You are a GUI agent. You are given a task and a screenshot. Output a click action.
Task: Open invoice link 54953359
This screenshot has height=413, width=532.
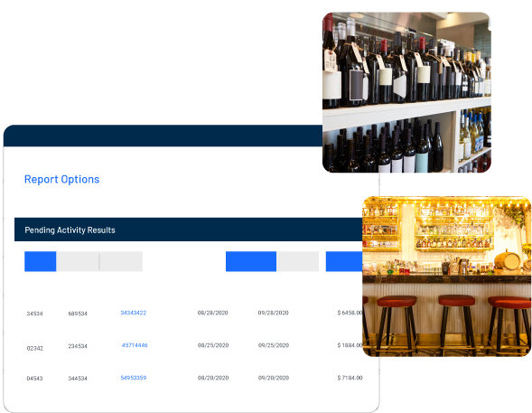(x=134, y=378)
